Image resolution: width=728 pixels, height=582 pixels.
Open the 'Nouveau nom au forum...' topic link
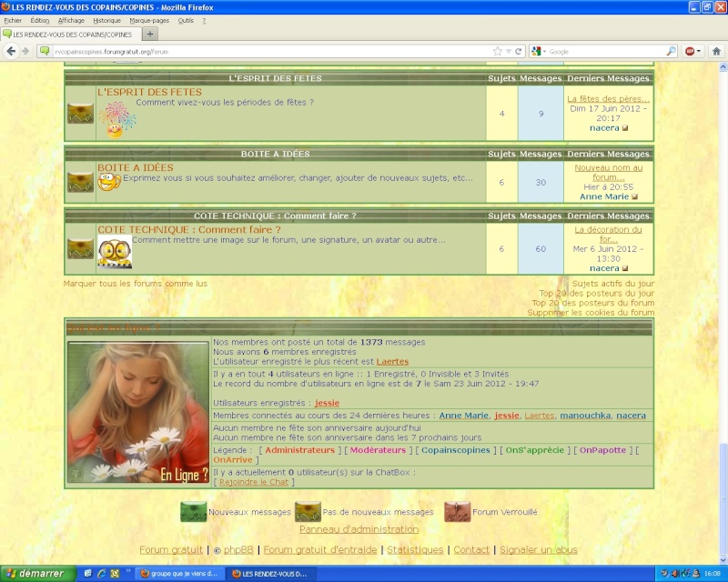tap(608, 172)
